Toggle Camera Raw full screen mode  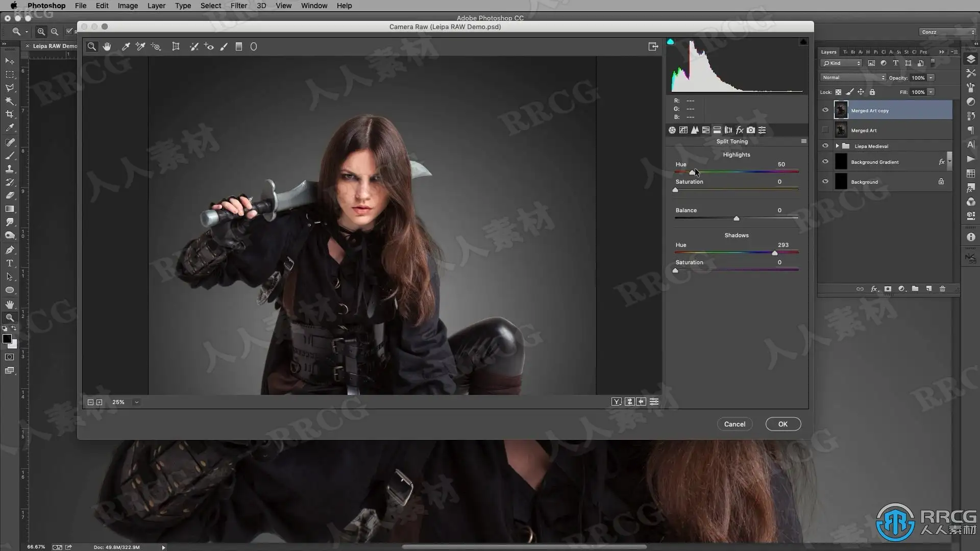click(653, 46)
